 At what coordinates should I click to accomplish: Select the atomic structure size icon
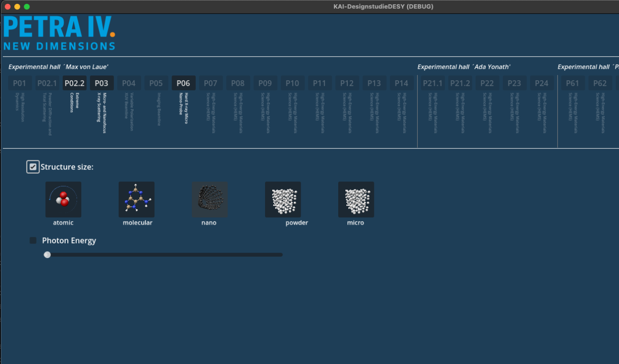click(x=63, y=200)
